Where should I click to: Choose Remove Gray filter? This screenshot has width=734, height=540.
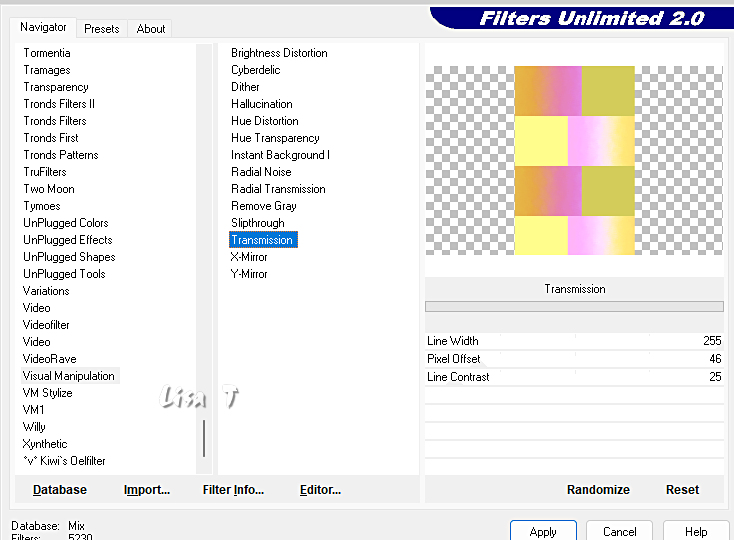[x=264, y=206]
